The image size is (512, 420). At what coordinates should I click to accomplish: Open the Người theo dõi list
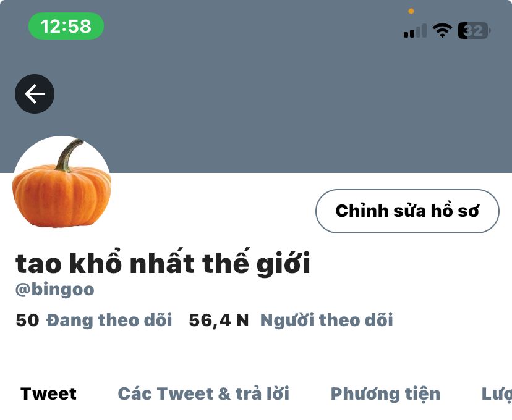[x=326, y=320]
